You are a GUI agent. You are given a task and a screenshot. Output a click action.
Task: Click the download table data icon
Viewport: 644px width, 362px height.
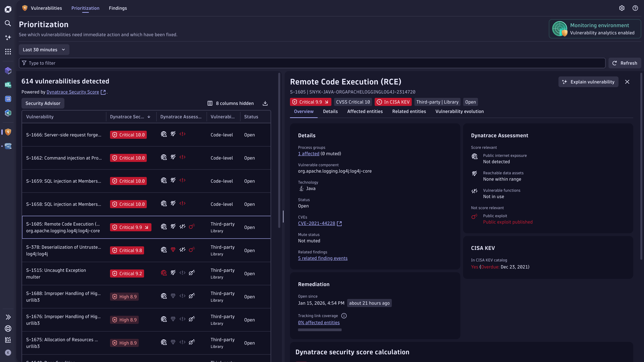tap(265, 103)
